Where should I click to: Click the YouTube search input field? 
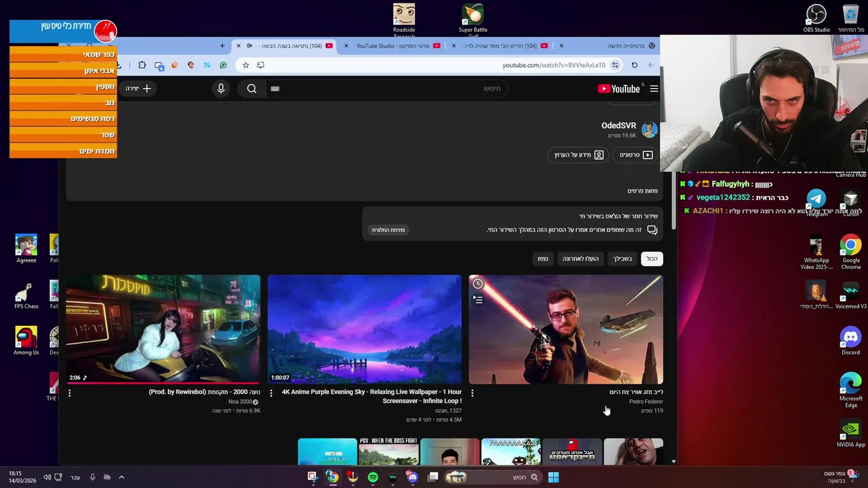tap(387, 89)
